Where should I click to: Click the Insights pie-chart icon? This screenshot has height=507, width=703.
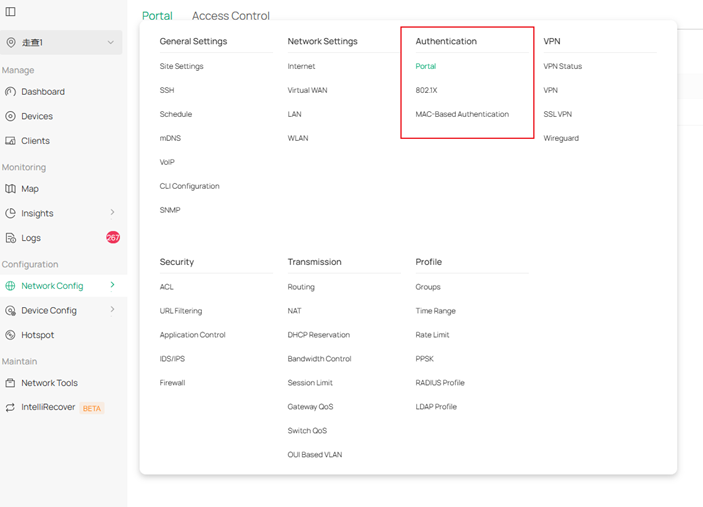[x=10, y=213]
